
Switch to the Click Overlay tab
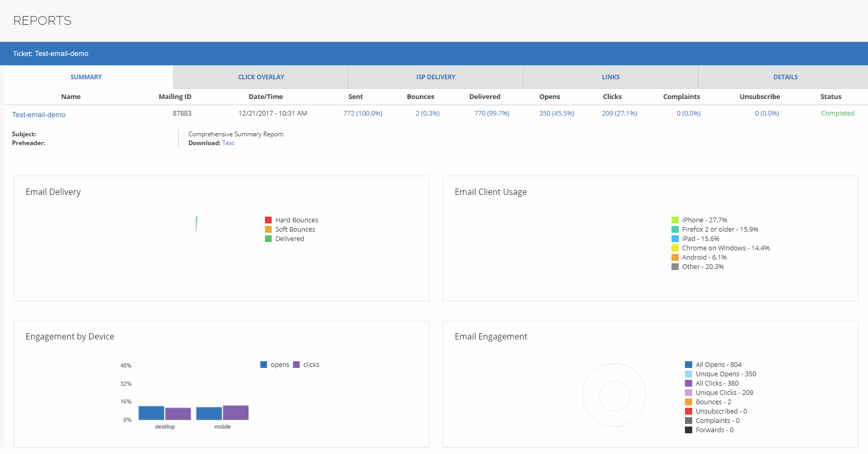(261, 77)
